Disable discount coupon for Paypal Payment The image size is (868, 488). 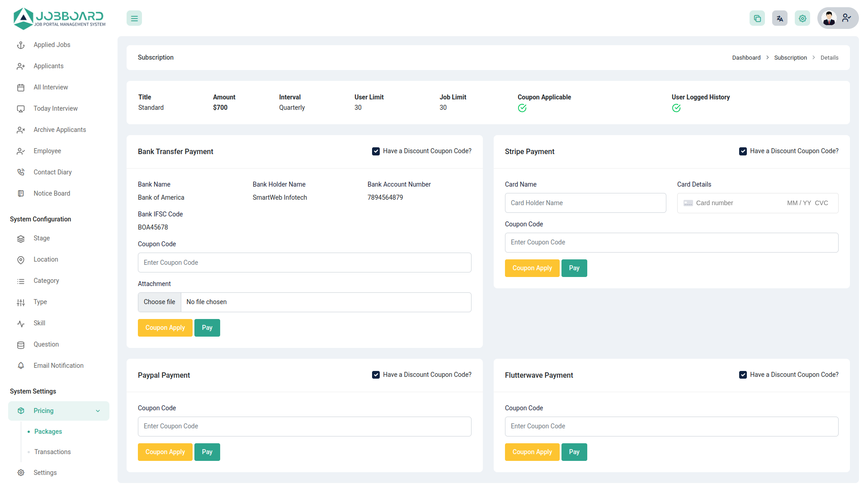coord(376,375)
